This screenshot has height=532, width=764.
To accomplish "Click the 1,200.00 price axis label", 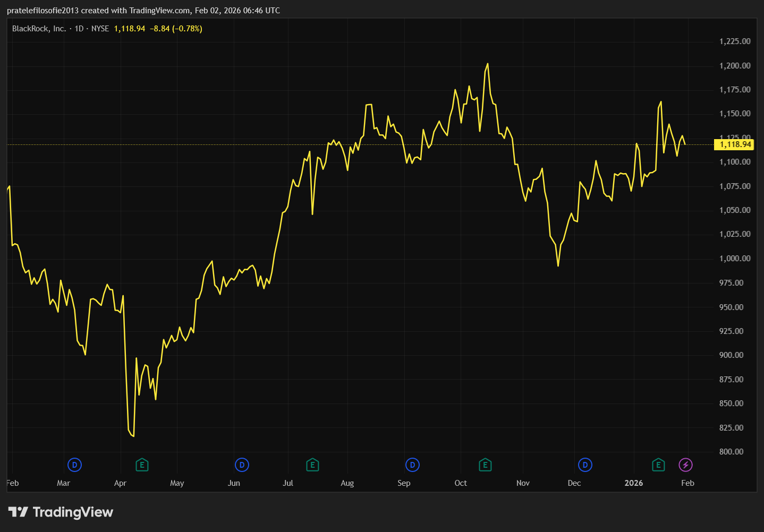I will (x=735, y=66).
